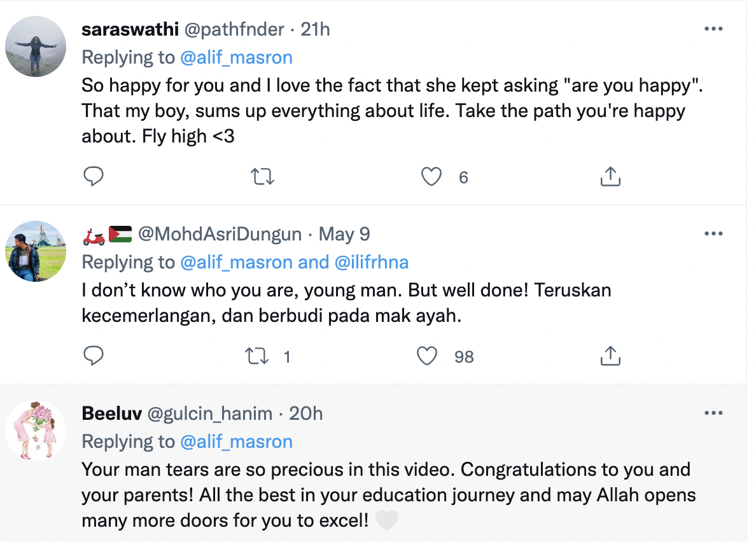Image resolution: width=756 pixels, height=542 pixels.
Task: Open @ilifrhna mention link
Action: [x=369, y=262]
